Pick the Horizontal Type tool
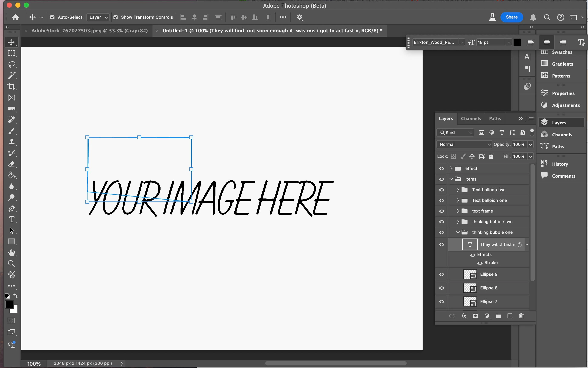The width and height of the screenshot is (588, 368). pyautogui.click(x=11, y=219)
